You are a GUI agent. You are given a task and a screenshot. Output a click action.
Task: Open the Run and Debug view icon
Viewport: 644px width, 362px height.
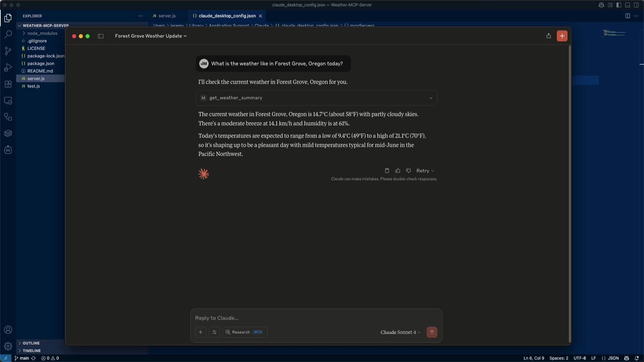click(x=8, y=67)
